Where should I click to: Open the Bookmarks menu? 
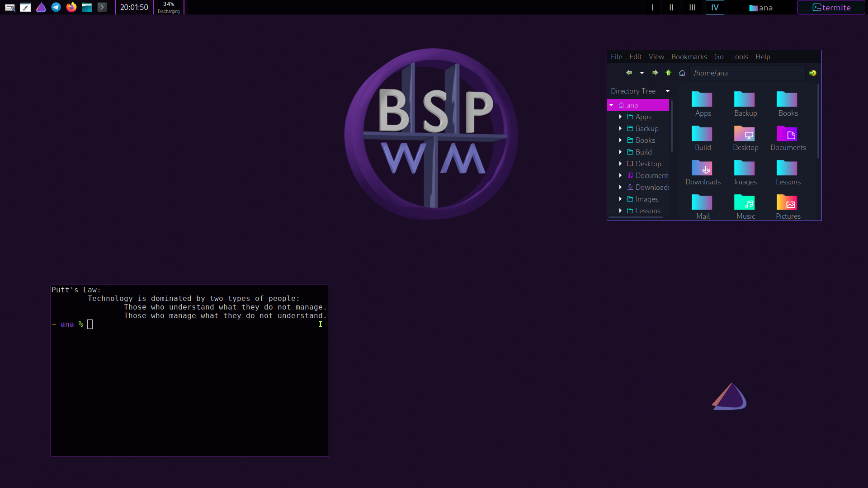tap(689, 56)
